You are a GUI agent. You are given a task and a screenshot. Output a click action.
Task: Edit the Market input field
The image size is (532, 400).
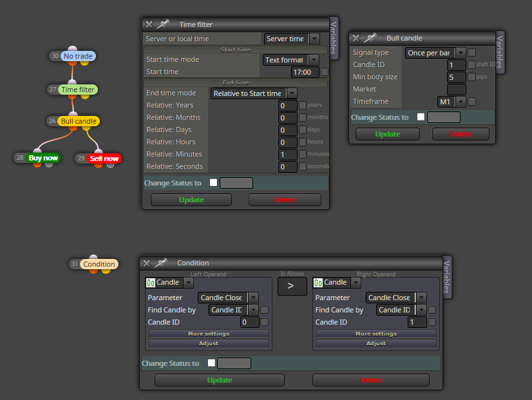pos(457,90)
